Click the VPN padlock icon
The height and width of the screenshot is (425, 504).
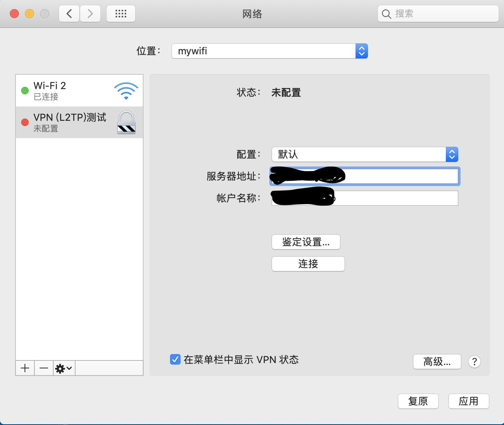tap(126, 122)
